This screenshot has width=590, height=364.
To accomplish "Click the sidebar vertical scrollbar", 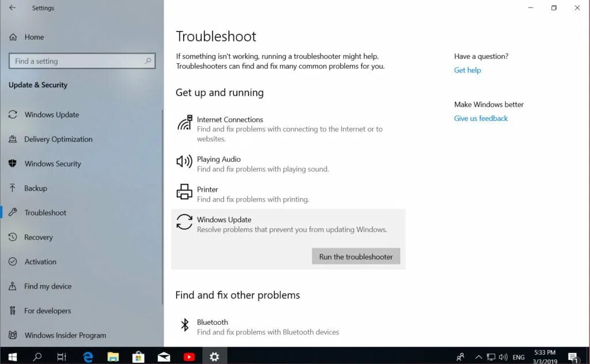I will (162, 207).
